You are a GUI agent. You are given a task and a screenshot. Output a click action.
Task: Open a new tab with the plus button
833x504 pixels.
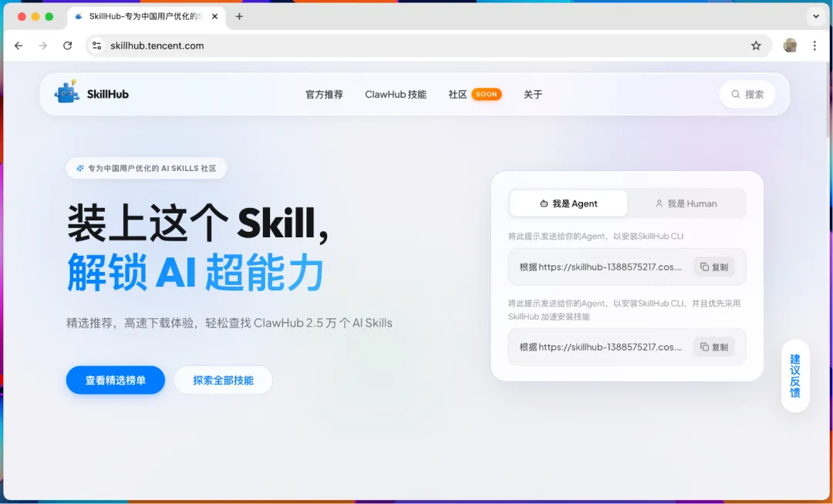click(x=239, y=16)
